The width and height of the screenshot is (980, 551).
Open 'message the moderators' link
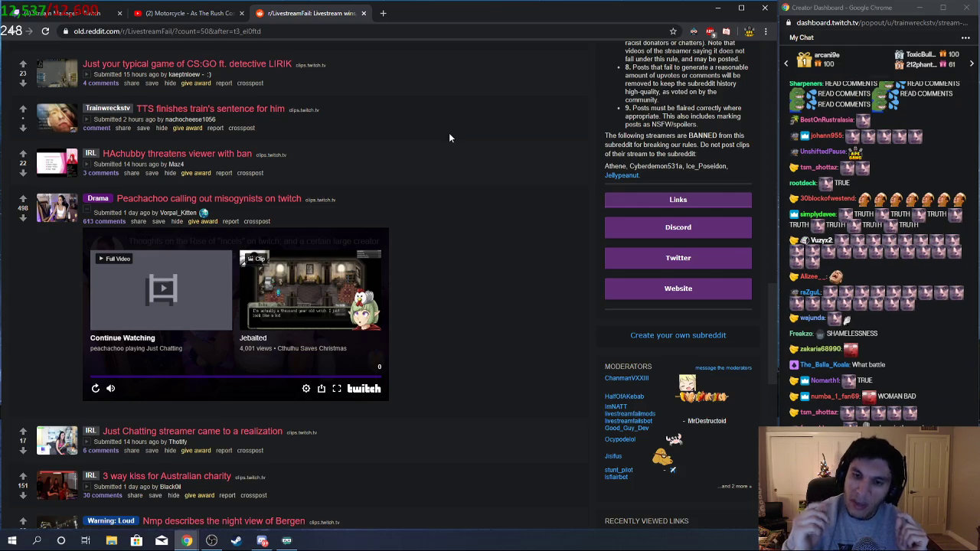724,368
